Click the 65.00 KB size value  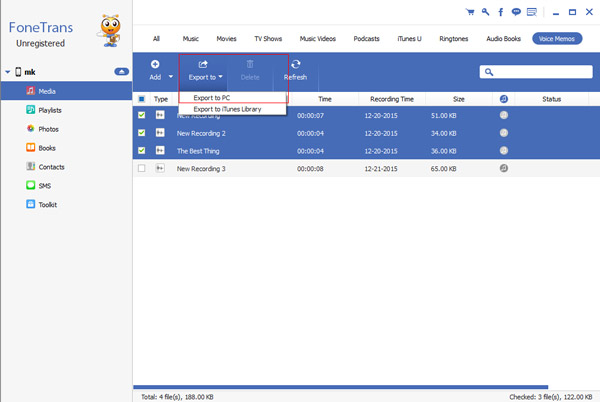click(443, 169)
